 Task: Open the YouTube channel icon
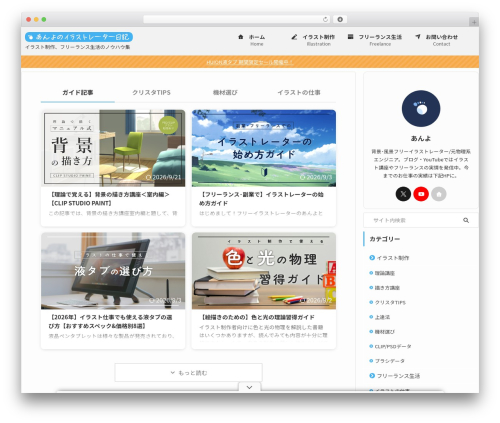pyautogui.click(x=421, y=194)
